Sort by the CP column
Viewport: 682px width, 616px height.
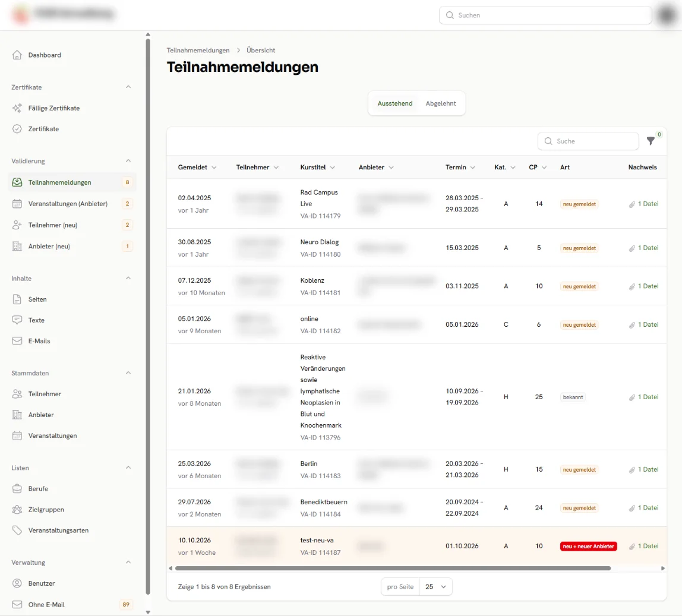pos(538,168)
